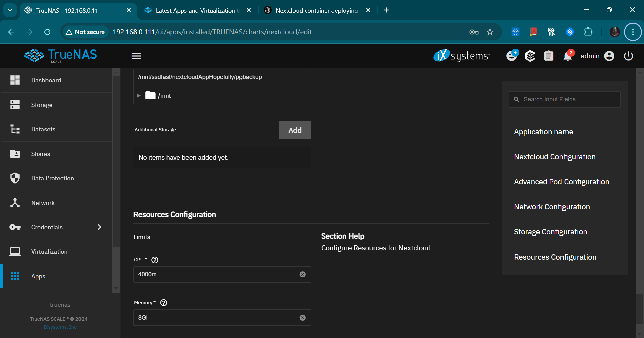644x338 pixels.
Task: Reload the browser page
Action: 47,32
